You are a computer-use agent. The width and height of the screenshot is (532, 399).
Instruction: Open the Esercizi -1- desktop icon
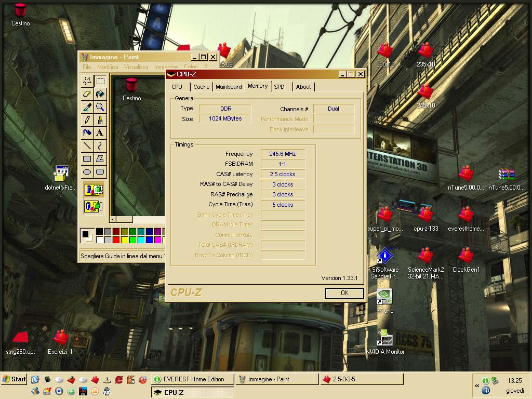[x=61, y=343]
